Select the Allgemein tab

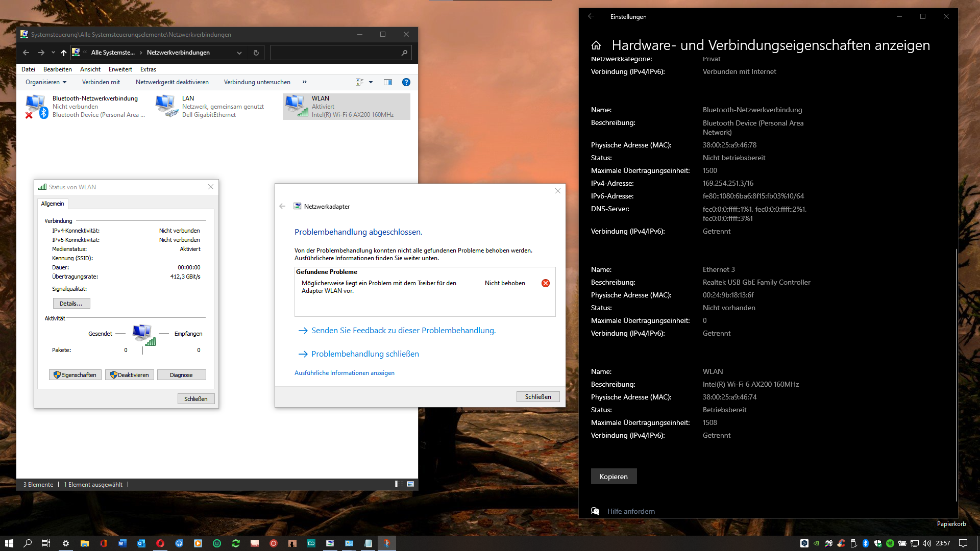pyautogui.click(x=53, y=204)
